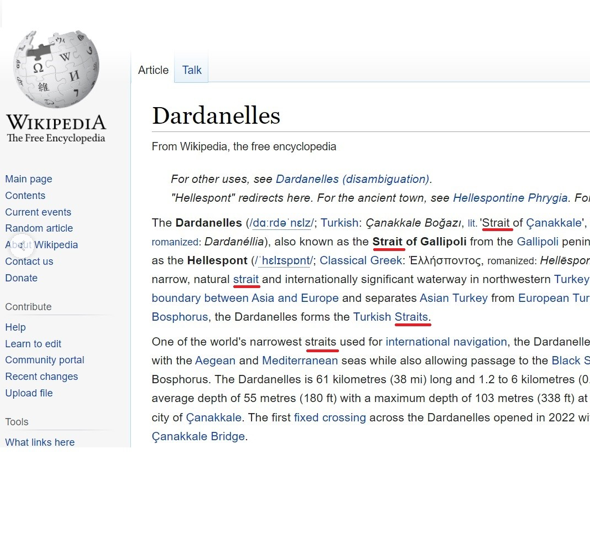Open the fixed crossing link
Viewport: 590px width, 534px height.
pos(330,417)
